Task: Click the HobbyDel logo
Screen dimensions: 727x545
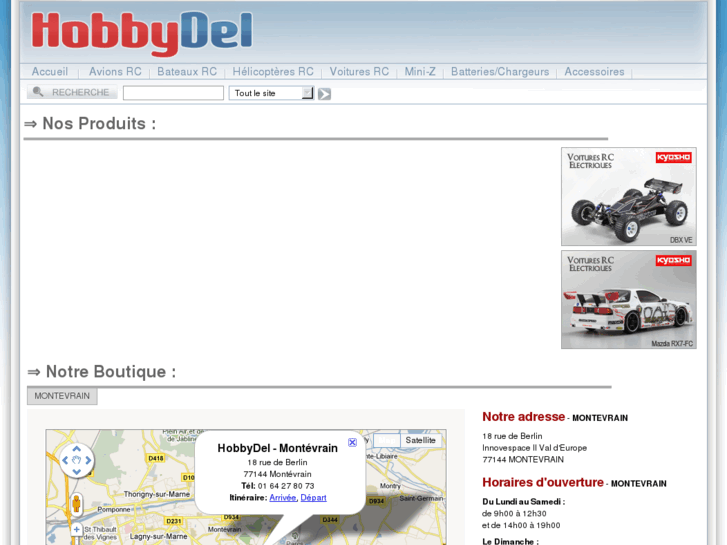Action: 142,33
